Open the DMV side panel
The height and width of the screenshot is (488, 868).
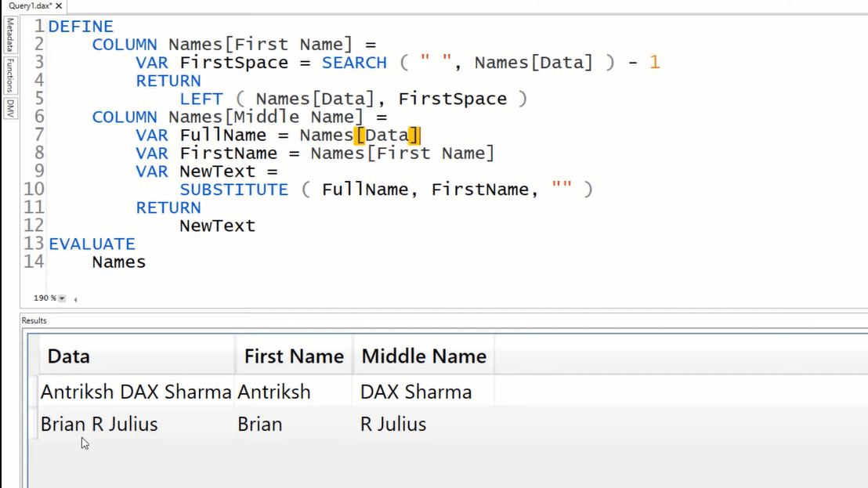click(10, 108)
